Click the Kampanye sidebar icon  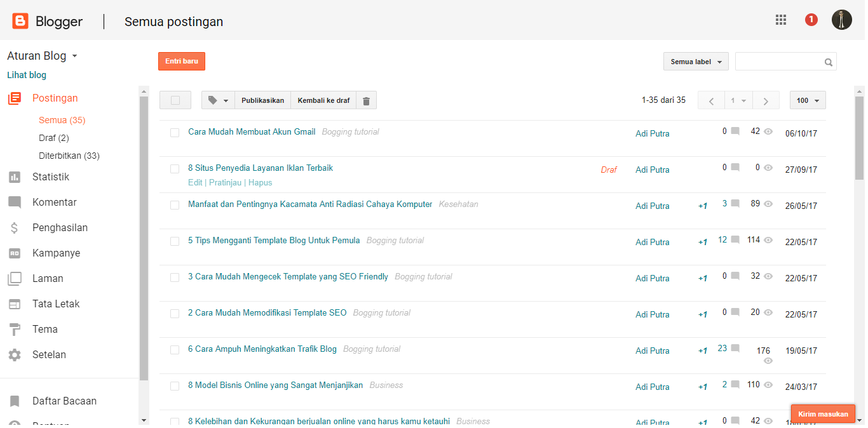[15, 253]
